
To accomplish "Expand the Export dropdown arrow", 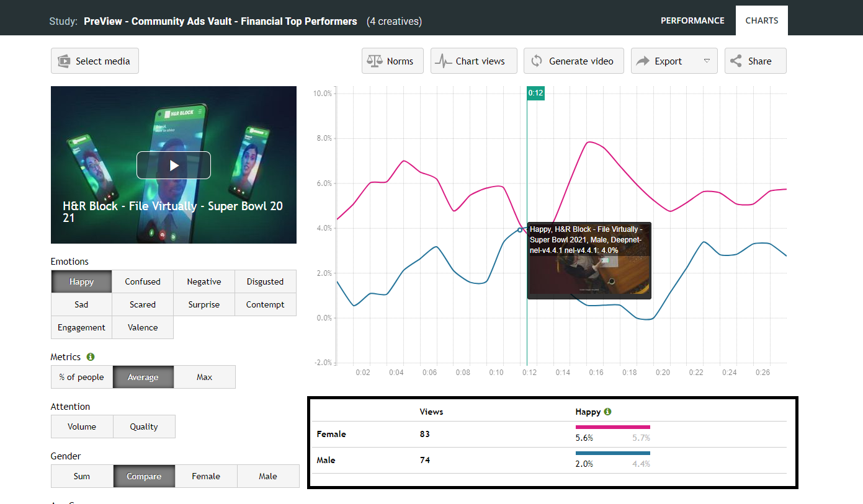I will point(707,61).
